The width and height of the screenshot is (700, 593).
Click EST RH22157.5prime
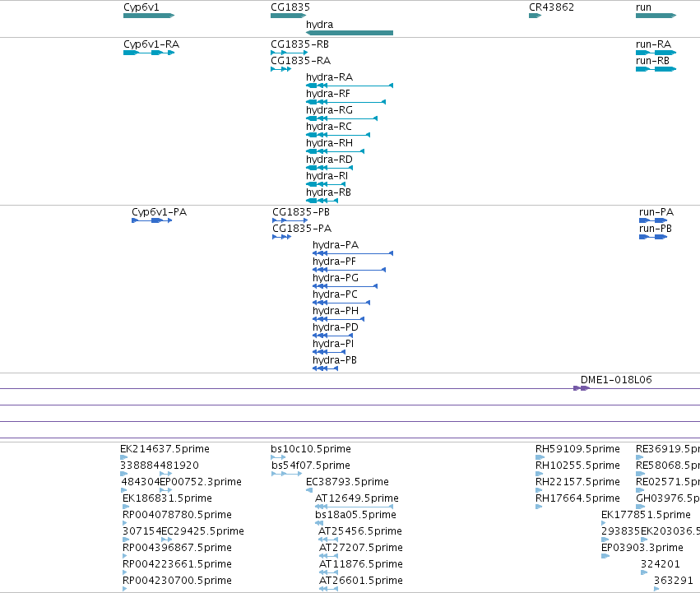[x=539, y=490]
